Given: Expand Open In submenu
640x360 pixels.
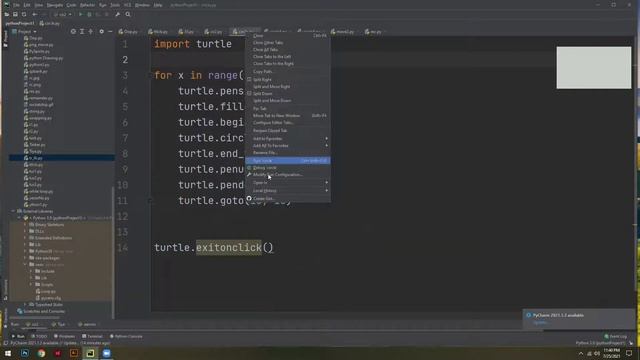Looking at the screenshot, I should click(288, 183).
